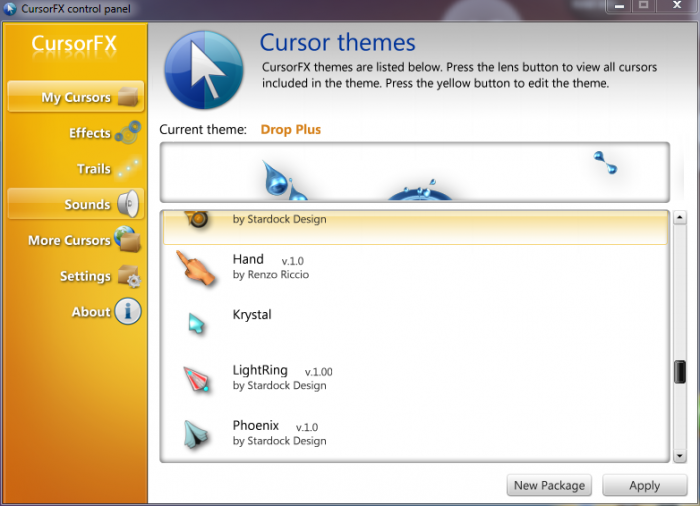The width and height of the screenshot is (700, 506).
Task: Select the LightRing theme name
Action: [260, 370]
